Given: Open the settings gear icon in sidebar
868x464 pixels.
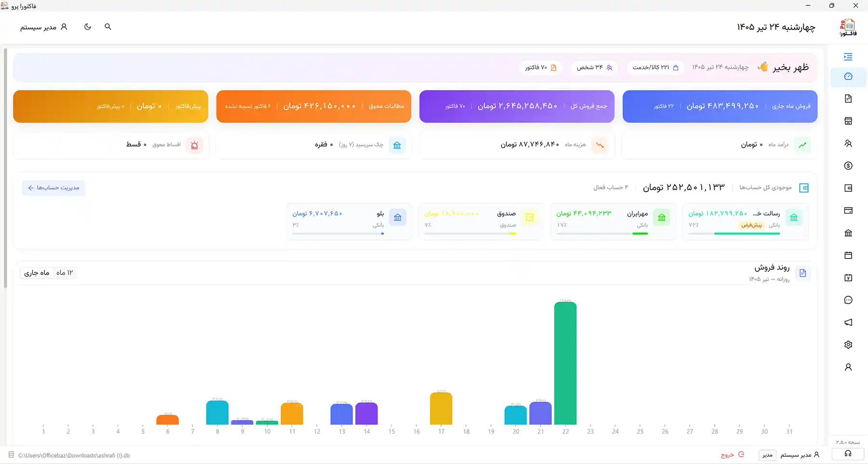Looking at the screenshot, I should point(848,345).
